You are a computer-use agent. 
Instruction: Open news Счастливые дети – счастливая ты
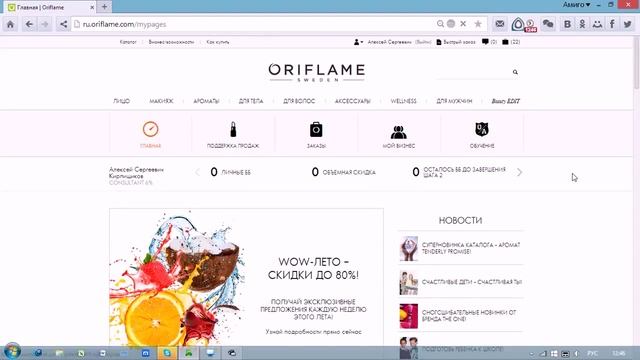[x=472, y=282]
